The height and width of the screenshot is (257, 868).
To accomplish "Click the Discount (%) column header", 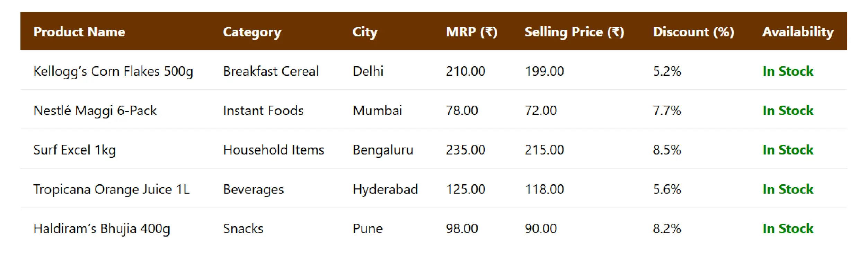I will click(693, 32).
